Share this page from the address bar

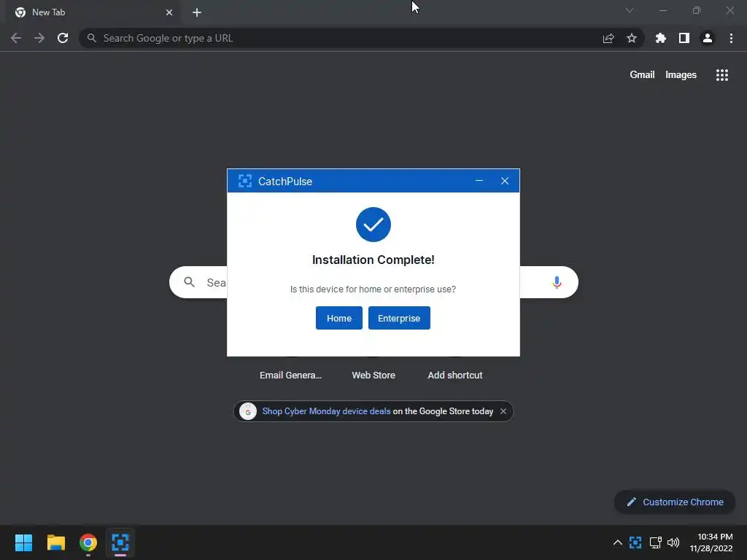pos(608,38)
